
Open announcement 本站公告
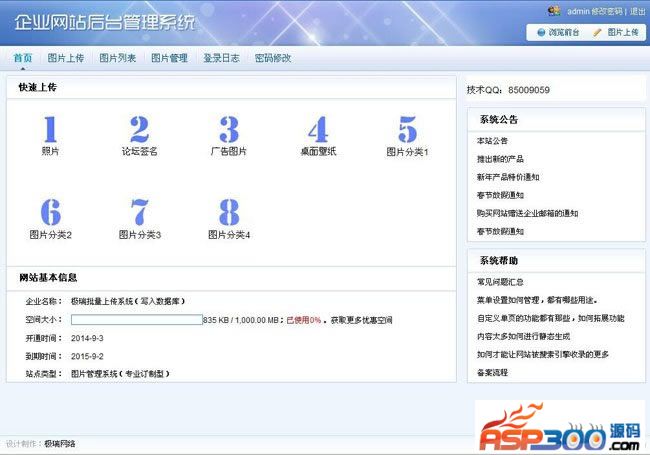click(492, 141)
